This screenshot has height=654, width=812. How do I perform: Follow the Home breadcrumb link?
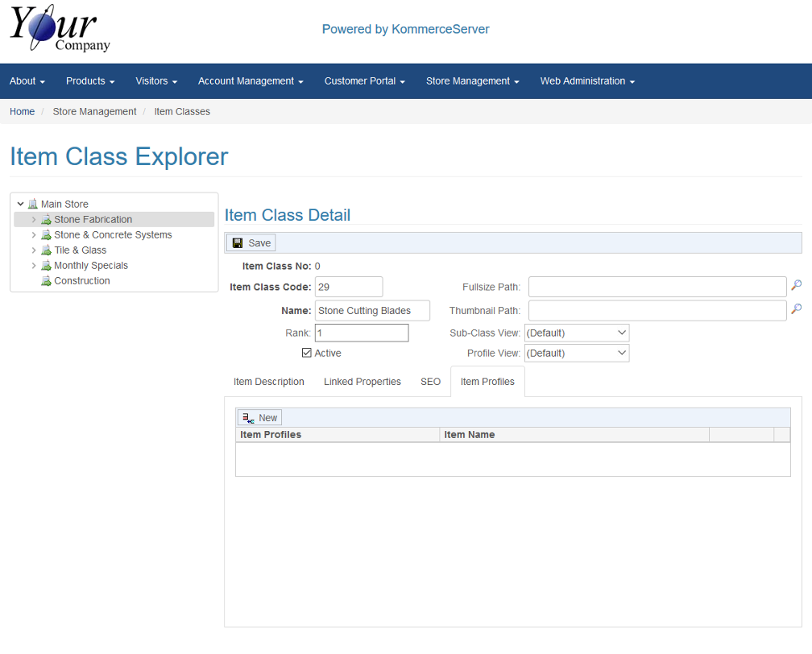coord(22,112)
